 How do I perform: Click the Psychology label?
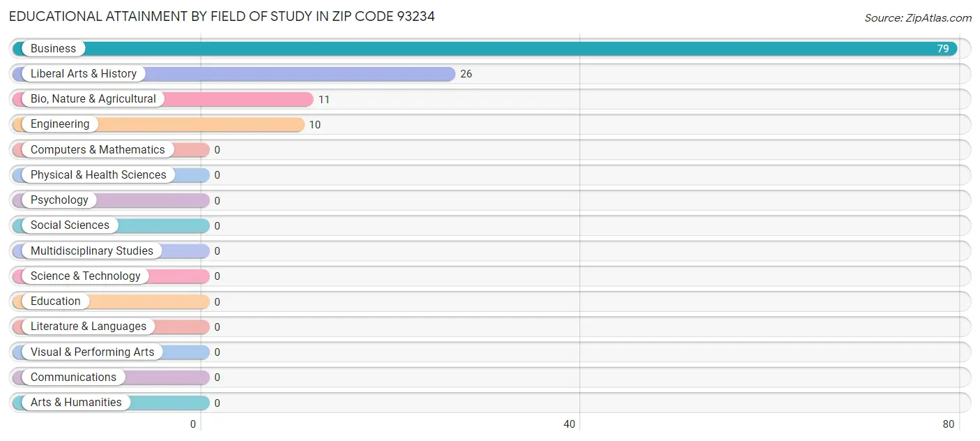pyautogui.click(x=59, y=200)
